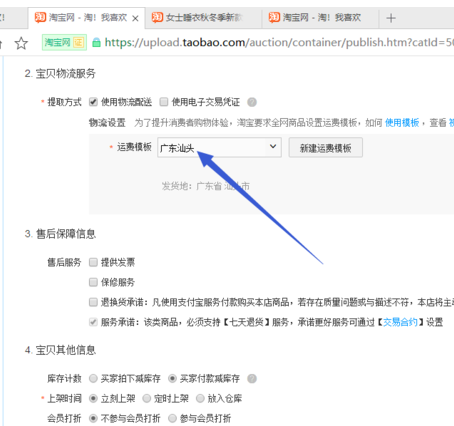This screenshot has height=426, width=454.
Task: Choose the 定时上架 radio option
Action: click(147, 398)
